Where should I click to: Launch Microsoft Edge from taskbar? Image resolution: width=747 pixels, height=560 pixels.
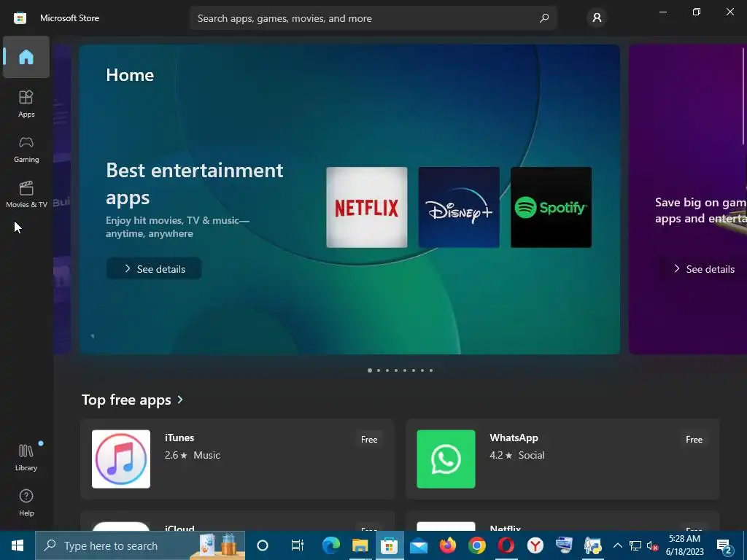coord(331,545)
